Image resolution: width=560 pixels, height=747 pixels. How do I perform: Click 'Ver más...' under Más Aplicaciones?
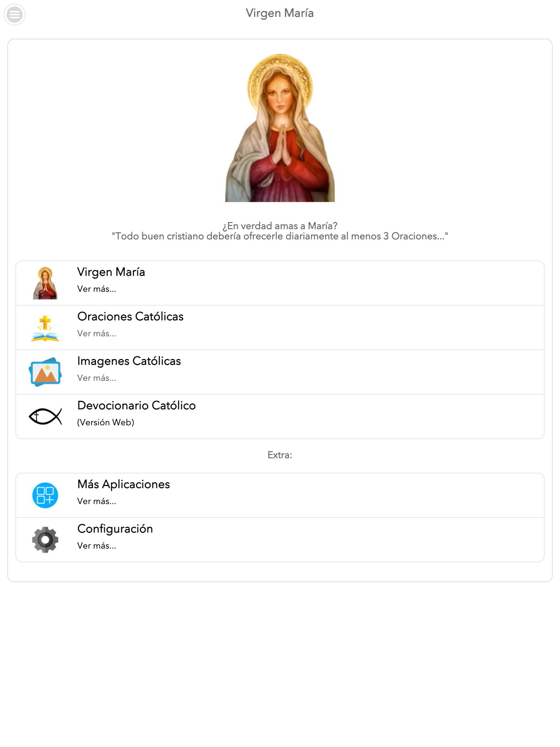click(97, 501)
